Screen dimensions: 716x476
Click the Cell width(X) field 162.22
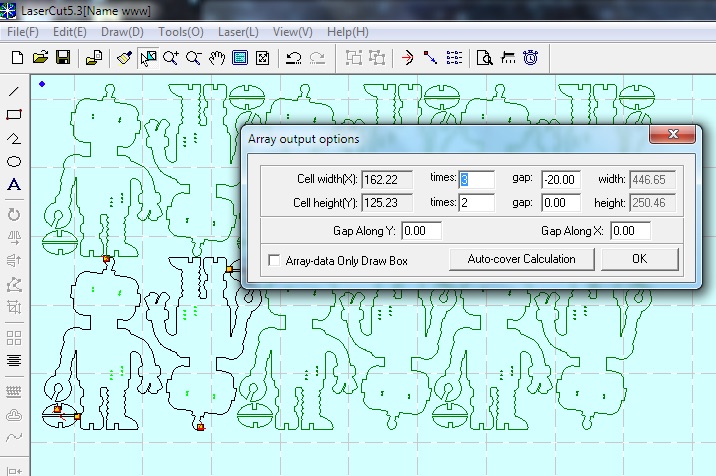pos(387,180)
